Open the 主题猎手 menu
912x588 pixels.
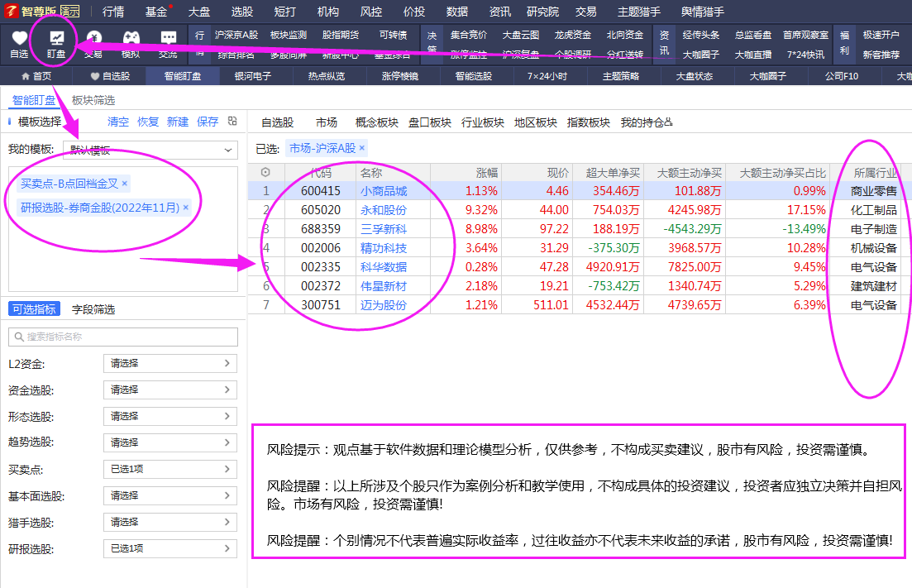pyautogui.click(x=638, y=12)
